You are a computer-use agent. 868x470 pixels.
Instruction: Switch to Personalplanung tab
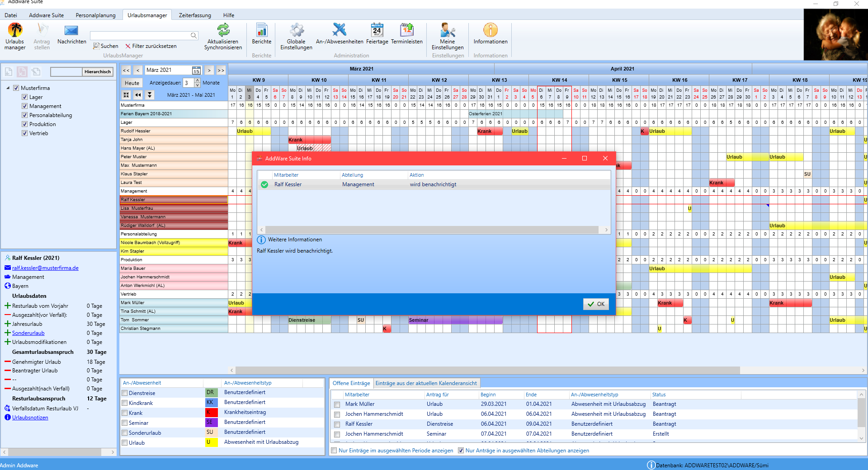pyautogui.click(x=96, y=15)
